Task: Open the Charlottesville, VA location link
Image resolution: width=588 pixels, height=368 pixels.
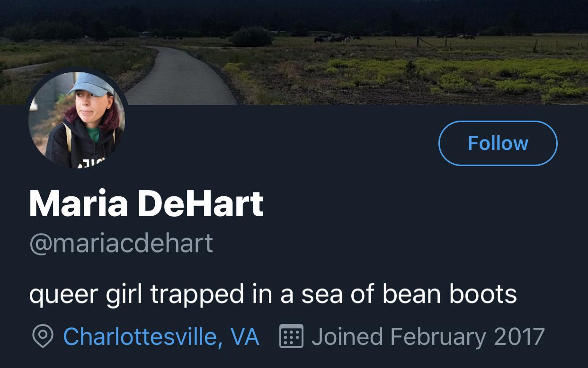Action: 161,337
